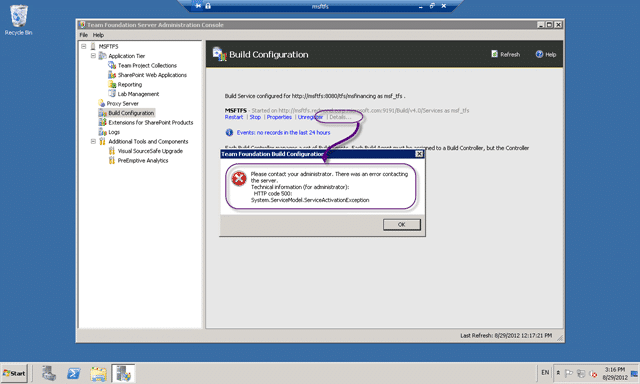Collapse the Application Tier node
This screenshot has height=384, width=640.
(x=93, y=56)
